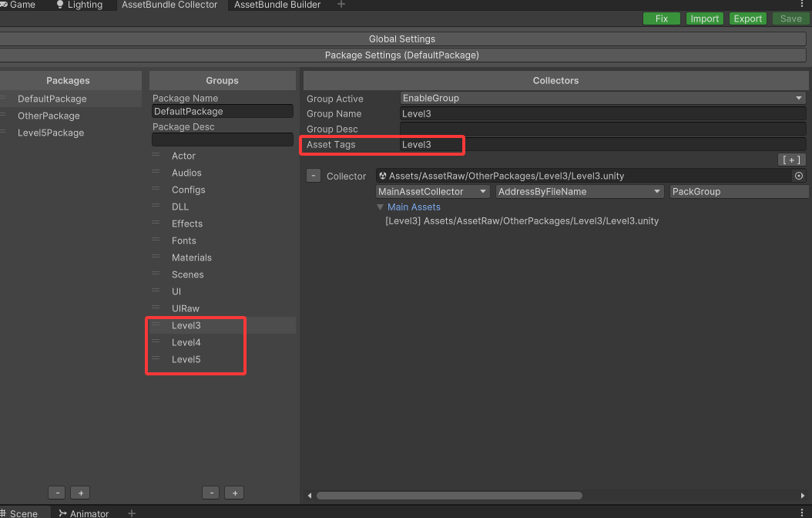The height and width of the screenshot is (518, 812).
Task: Select DefaultPackage in Packages list
Action: (70, 99)
